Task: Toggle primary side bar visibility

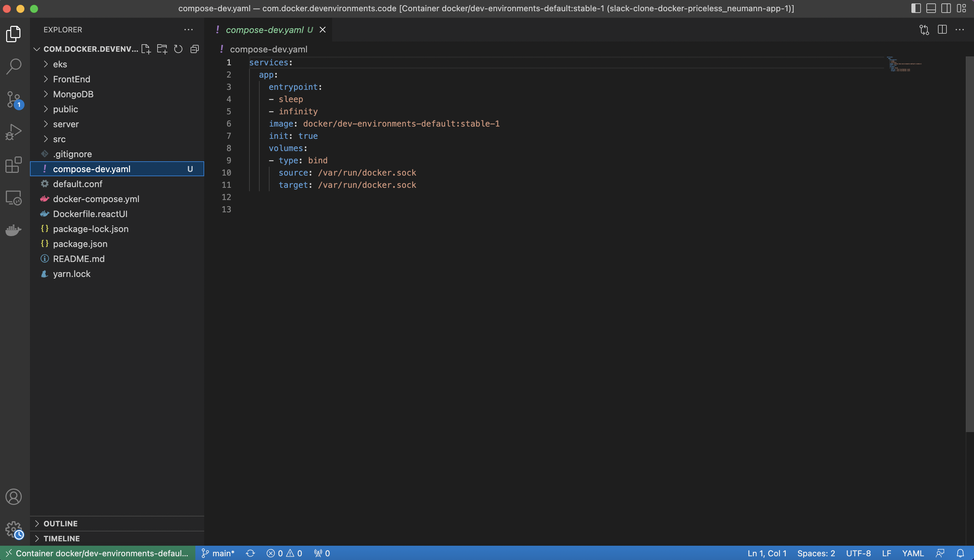Action: 916,9
